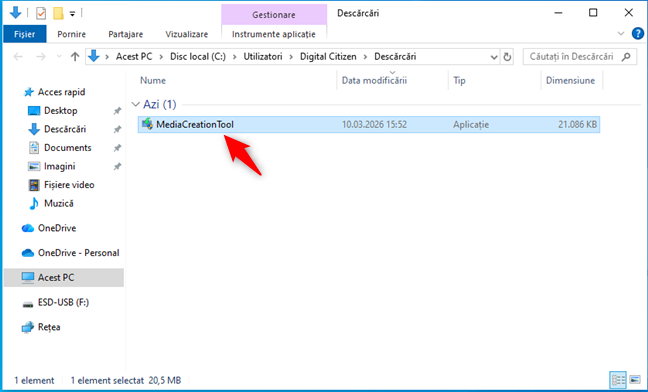Switch to large thumbnails view layout

635,380
